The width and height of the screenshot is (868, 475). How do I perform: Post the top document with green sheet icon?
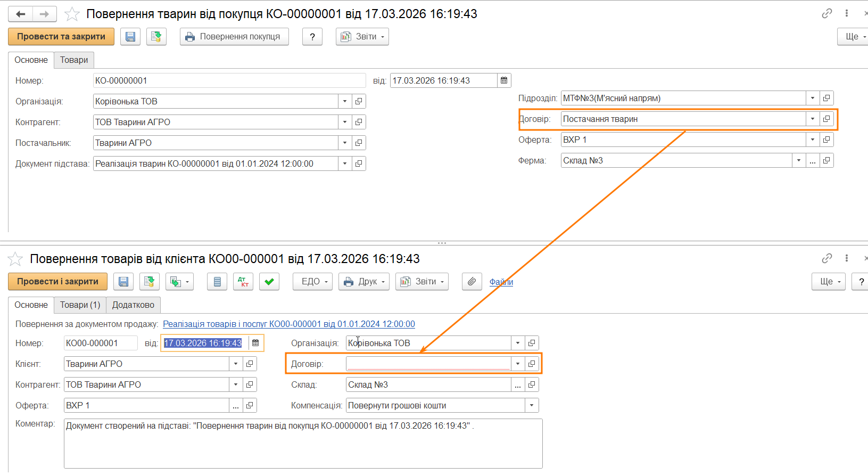(x=156, y=37)
